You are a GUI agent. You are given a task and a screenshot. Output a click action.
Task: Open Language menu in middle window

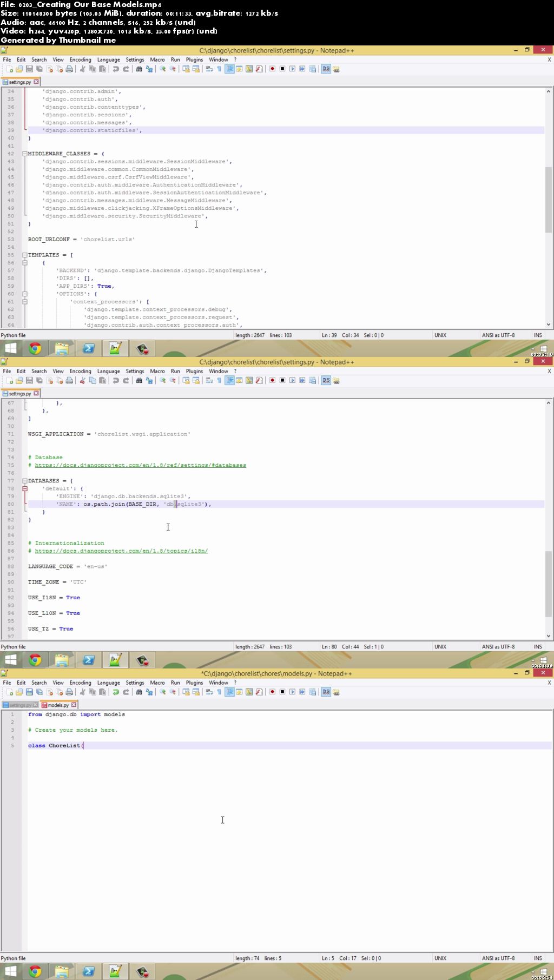pos(108,372)
